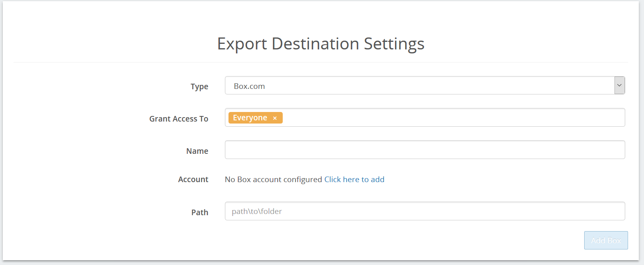This screenshot has height=265, width=644.
Task: Focus the Path folder input
Action: click(425, 211)
